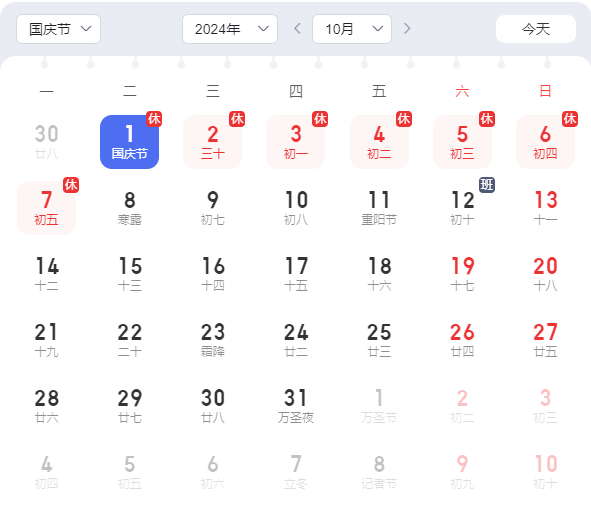Go to previous month with left arrow
591x506 pixels.
coord(297,29)
